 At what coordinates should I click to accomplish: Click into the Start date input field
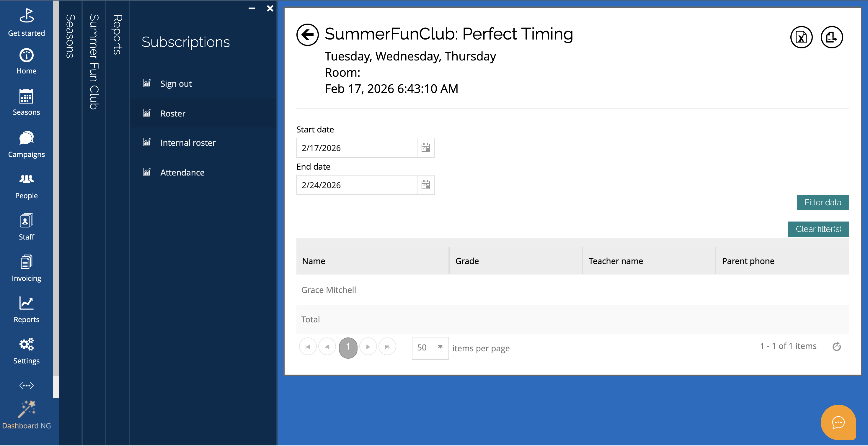pos(356,148)
